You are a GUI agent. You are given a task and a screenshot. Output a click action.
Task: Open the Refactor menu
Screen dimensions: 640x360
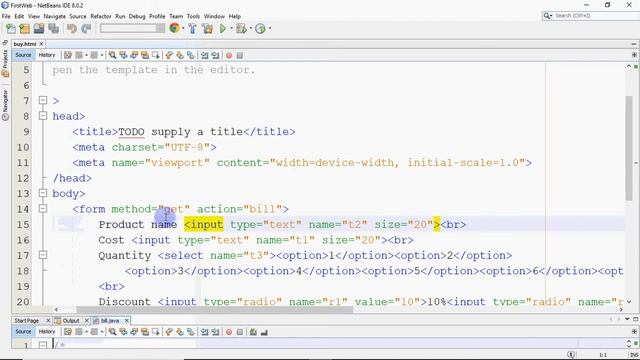point(101,16)
